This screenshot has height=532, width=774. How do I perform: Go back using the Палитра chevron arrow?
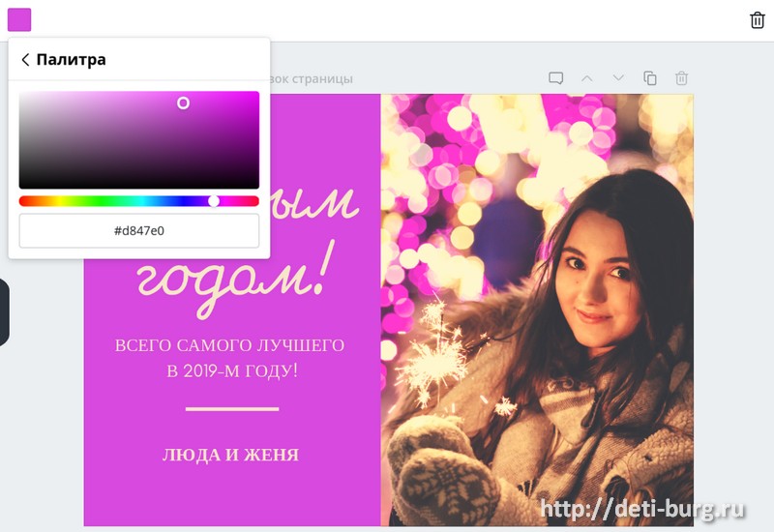click(x=25, y=60)
